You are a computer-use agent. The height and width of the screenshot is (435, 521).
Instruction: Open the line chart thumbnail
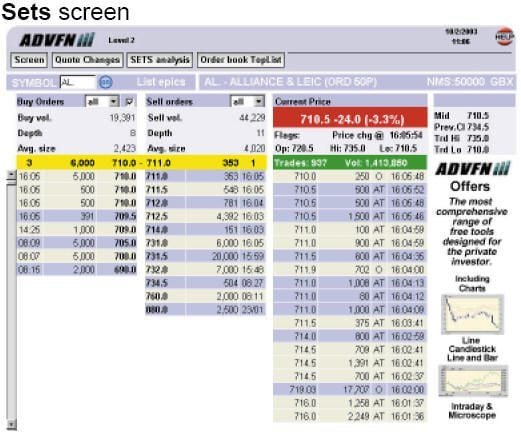click(x=472, y=314)
